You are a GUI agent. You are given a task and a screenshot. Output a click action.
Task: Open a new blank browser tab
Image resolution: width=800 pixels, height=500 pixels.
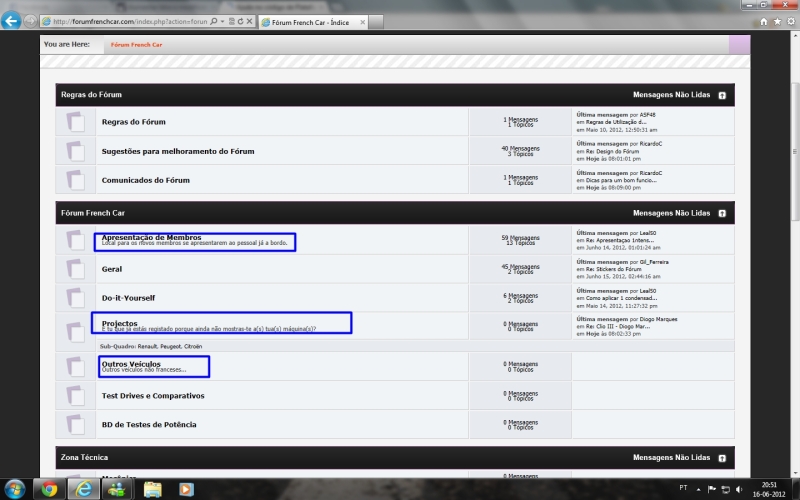[x=376, y=22]
